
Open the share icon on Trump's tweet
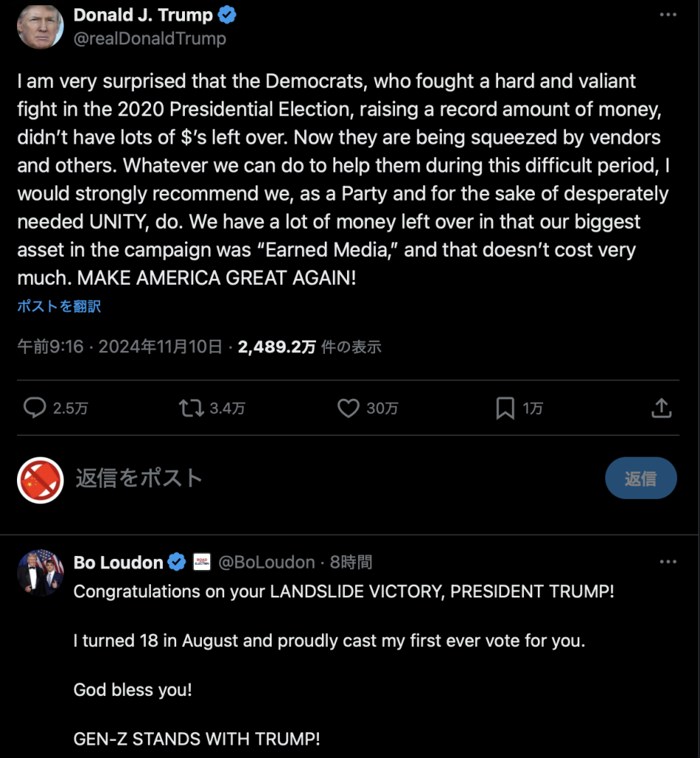click(661, 408)
